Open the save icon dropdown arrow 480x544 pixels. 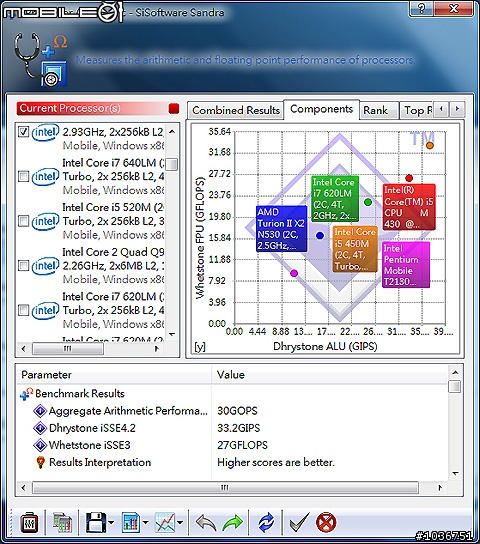point(111,522)
